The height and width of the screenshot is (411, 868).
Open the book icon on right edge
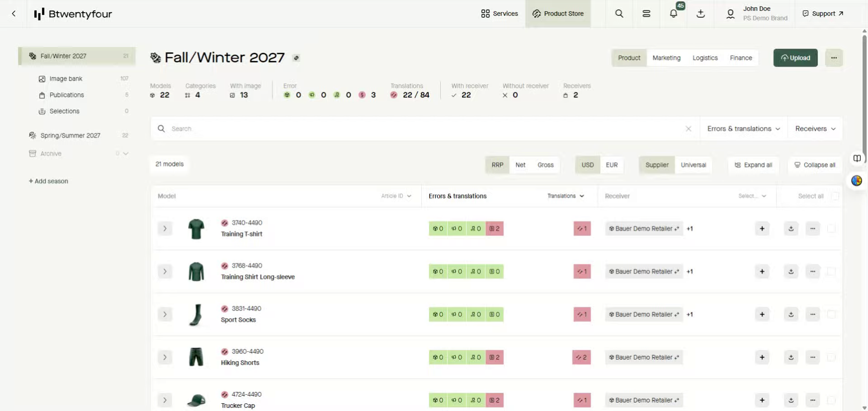pyautogui.click(x=857, y=158)
